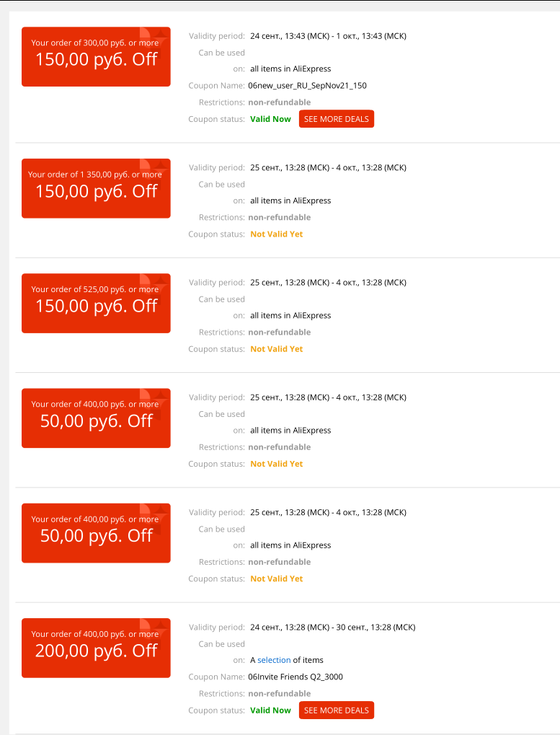This screenshot has width=560, height=735.
Task: Click SEE MORE DEALS for new user coupon
Action: (x=336, y=119)
